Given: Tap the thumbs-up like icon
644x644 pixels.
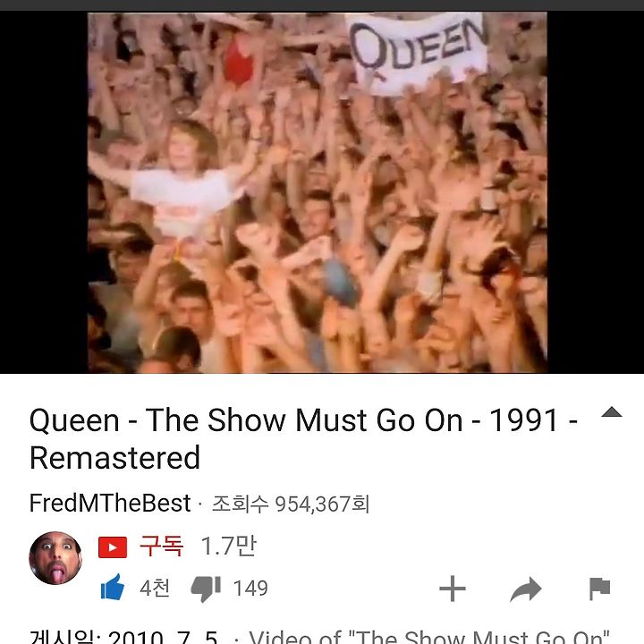Looking at the screenshot, I should click(x=113, y=588).
